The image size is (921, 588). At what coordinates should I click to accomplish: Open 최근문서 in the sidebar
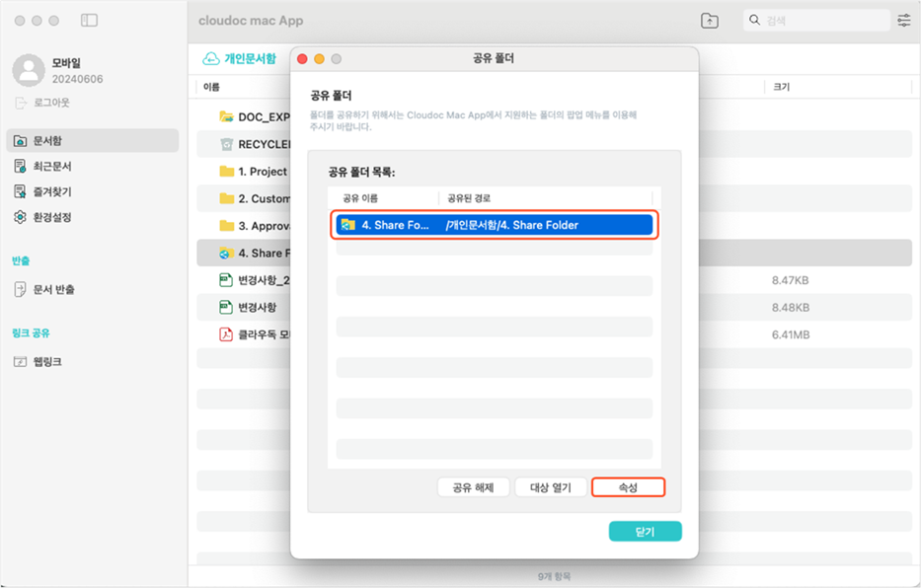pyautogui.click(x=53, y=167)
